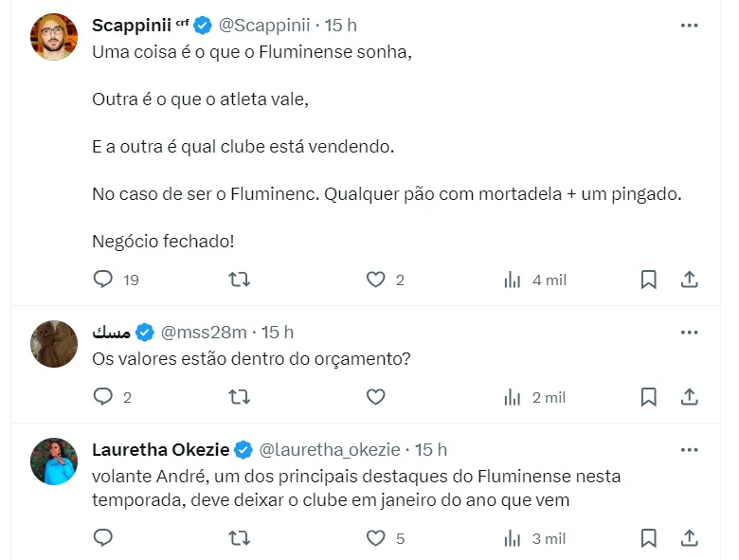This screenshot has height=560, width=739.
Task: View analytics on Scappinii's tweet
Action: [x=513, y=280]
